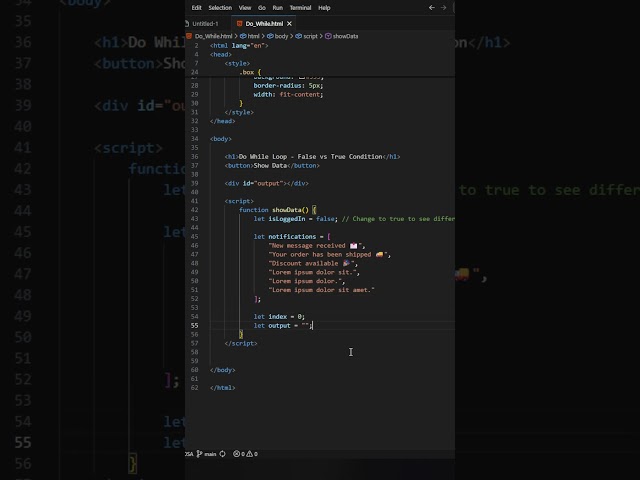Click the main branch indicator in status bar
The image size is (640, 480).
pos(207,454)
